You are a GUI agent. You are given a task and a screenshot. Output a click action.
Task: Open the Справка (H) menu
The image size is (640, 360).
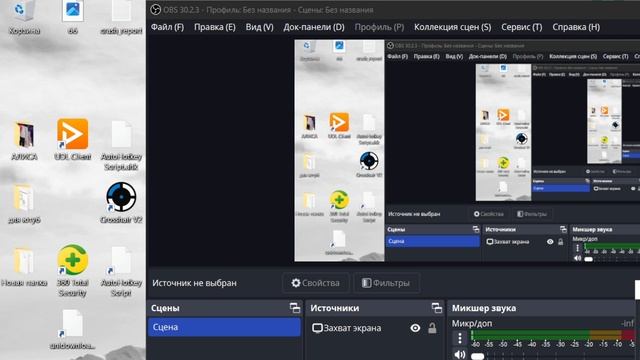576,27
